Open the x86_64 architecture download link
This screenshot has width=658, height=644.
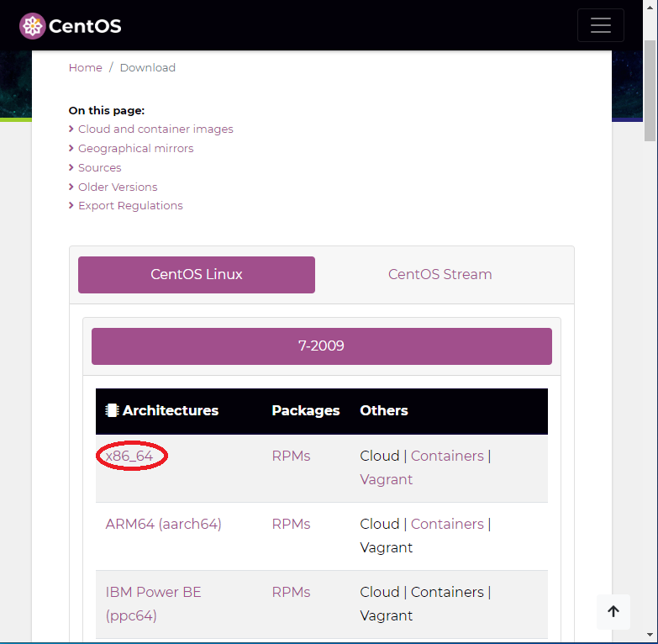coord(129,456)
